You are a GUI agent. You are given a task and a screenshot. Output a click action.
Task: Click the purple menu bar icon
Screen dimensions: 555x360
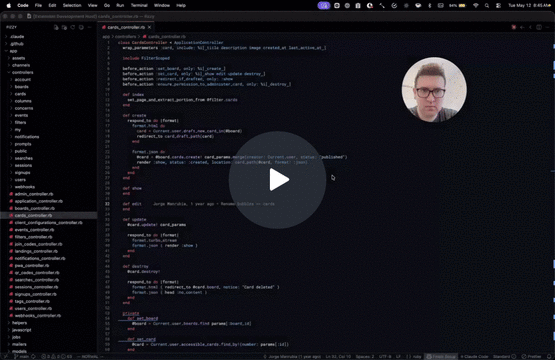pos(324,5)
